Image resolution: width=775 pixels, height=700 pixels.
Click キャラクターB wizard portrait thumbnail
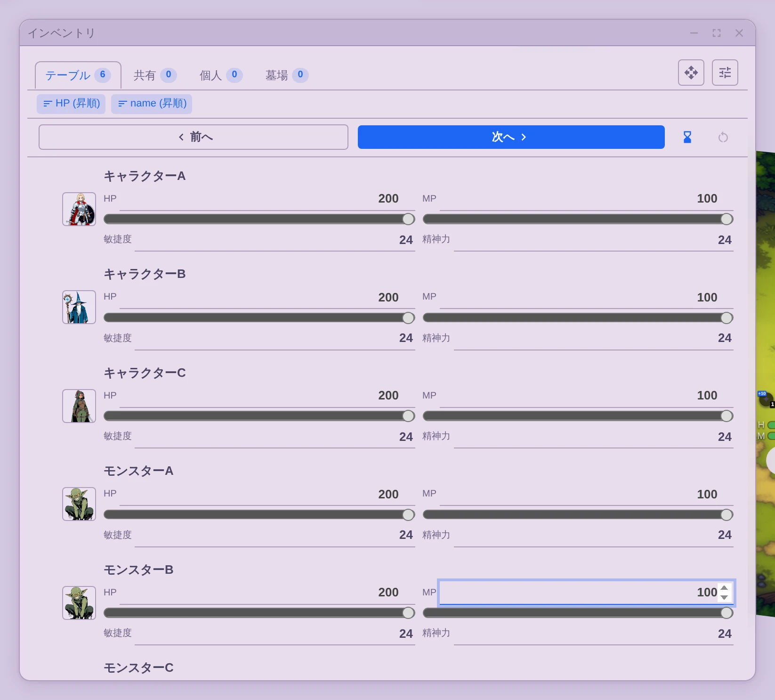point(79,307)
